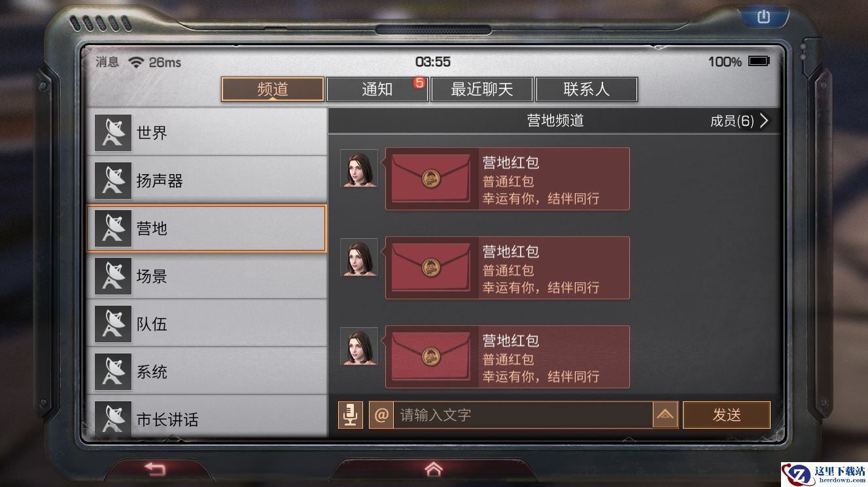Image resolution: width=868 pixels, height=487 pixels.
Task: Open the 最近聊天 tab
Action: click(482, 90)
